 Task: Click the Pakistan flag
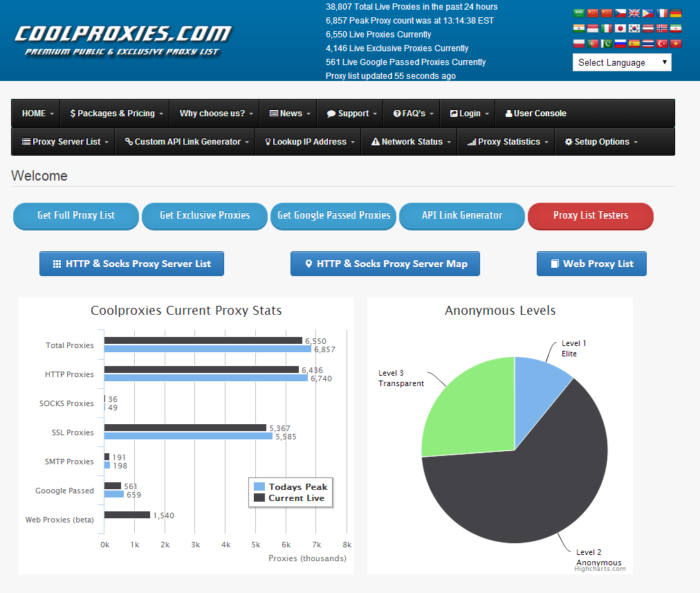pyautogui.click(x=607, y=44)
